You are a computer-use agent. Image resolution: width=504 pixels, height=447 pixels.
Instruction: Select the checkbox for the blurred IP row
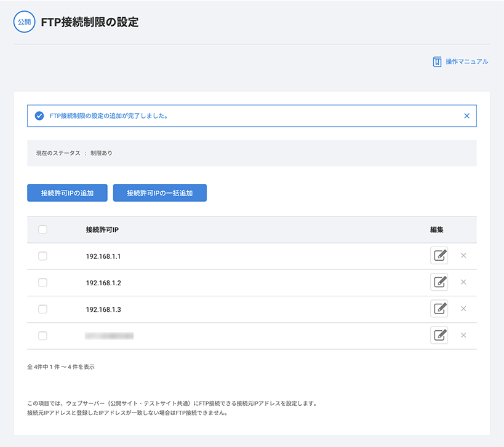pyautogui.click(x=42, y=335)
